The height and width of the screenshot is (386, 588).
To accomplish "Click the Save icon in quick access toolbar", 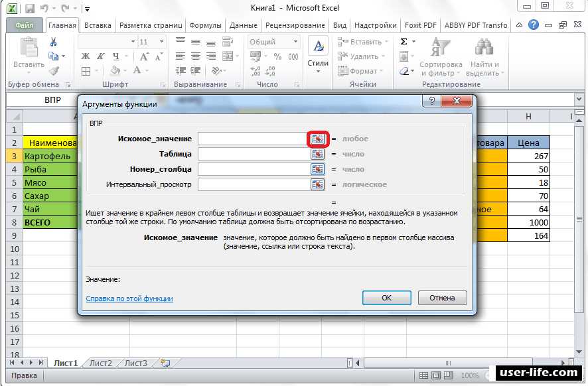I will [29, 9].
